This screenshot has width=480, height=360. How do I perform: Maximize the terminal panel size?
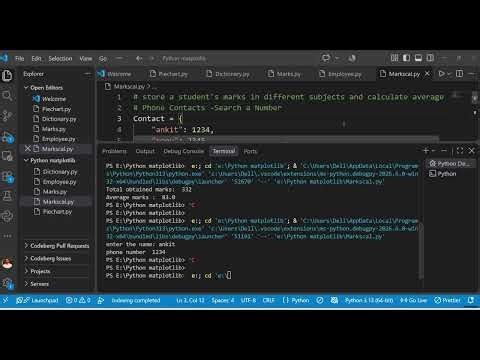[460, 151]
